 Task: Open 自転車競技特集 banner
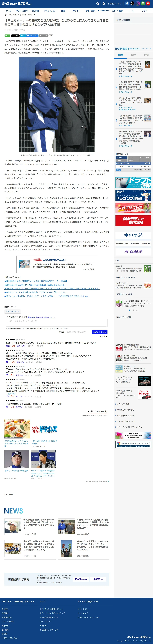coord(133,208)
